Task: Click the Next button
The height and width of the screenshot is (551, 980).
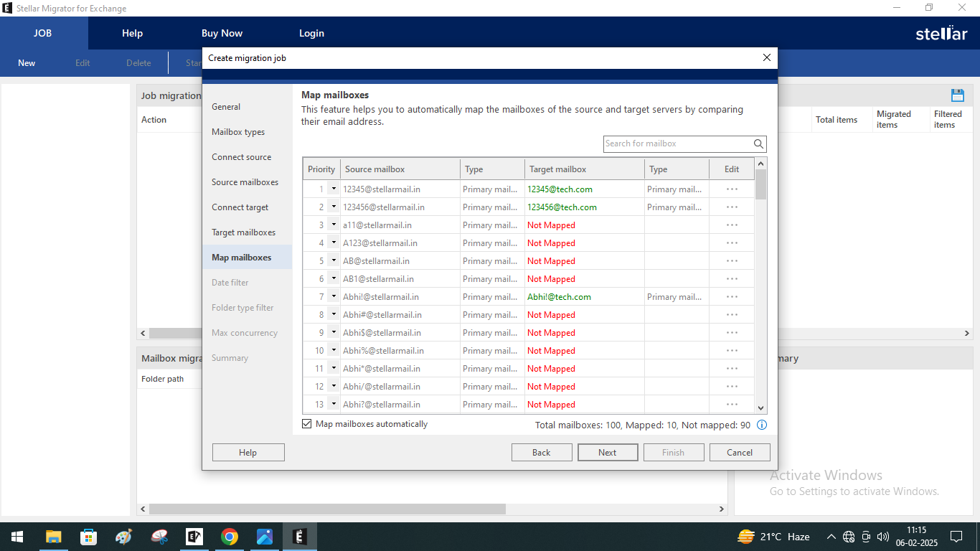Action: point(608,453)
